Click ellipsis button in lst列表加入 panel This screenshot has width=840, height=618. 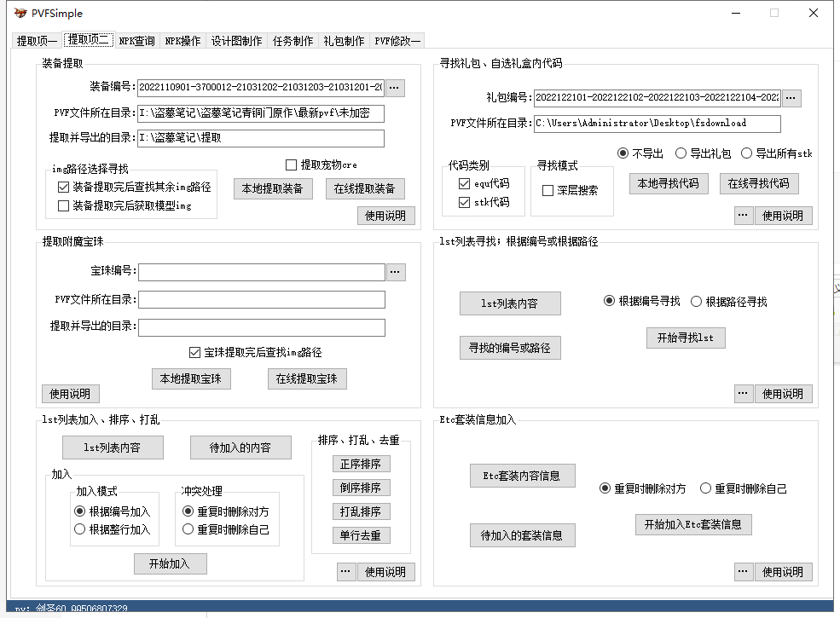(x=345, y=571)
